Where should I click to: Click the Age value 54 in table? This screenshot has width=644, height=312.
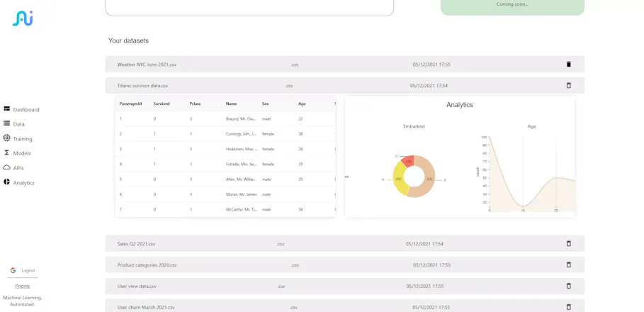pos(300,210)
